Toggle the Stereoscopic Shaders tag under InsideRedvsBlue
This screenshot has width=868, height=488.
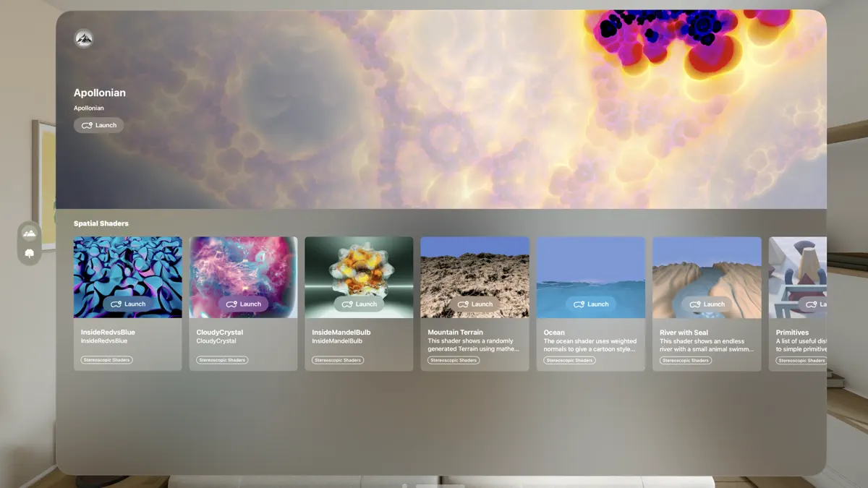tap(106, 359)
